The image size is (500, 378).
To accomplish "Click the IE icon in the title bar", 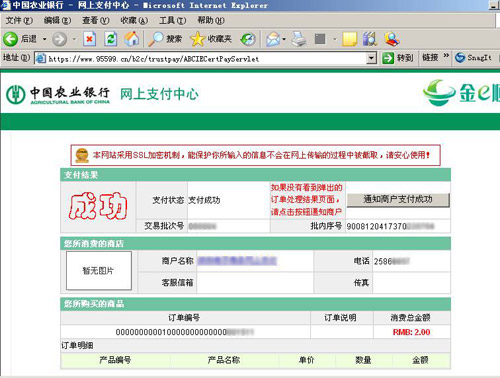I will (5, 5).
